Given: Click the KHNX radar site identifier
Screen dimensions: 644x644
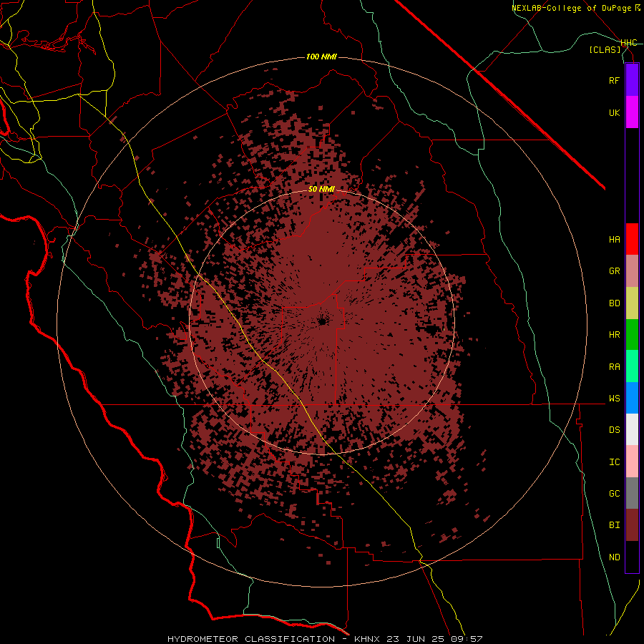Looking at the screenshot, I should 367,639.
